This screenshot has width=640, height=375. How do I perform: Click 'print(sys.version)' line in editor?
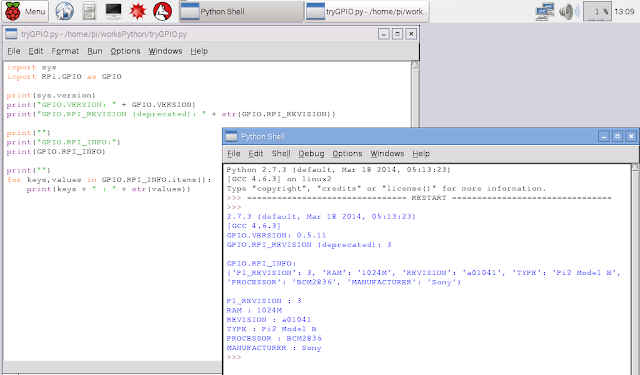point(51,95)
